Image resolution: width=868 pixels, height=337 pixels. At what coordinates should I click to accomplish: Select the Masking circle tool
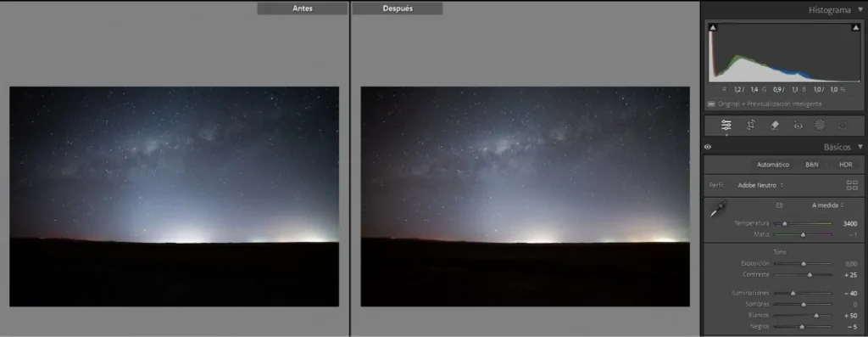820,126
